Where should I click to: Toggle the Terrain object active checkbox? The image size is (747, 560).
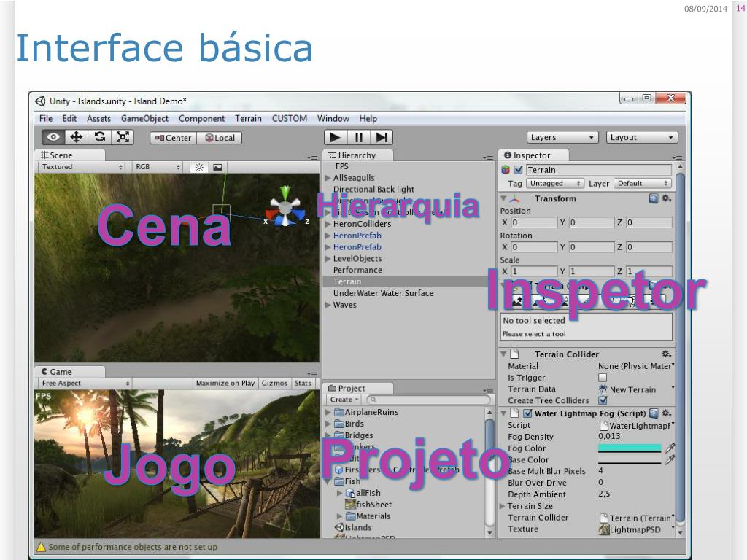pos(519,169)
